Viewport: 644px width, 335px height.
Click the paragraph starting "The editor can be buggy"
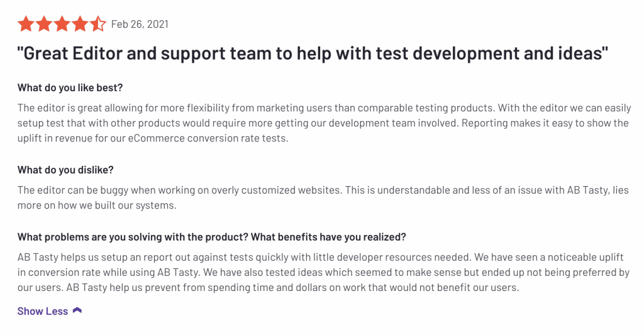(324, 197)
